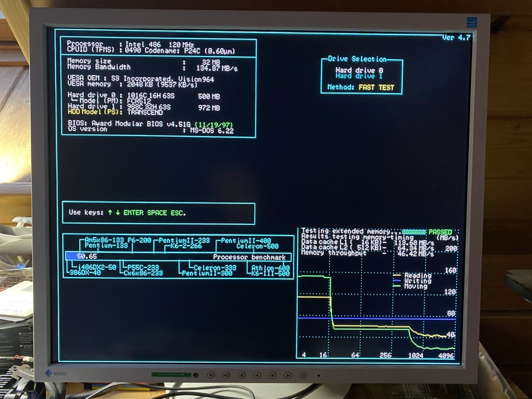532x399 pixels.
Task: Click the extended memory test progress bar
Action: click(414, 232)
